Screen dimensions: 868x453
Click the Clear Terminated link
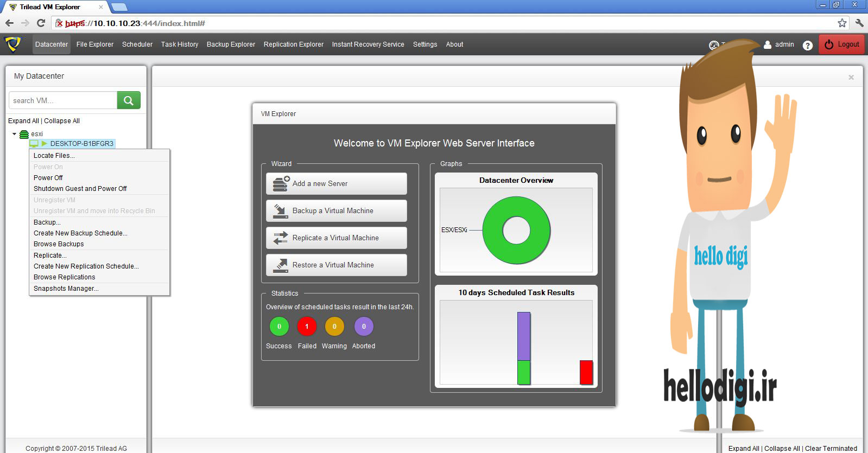tap(831, 449)
